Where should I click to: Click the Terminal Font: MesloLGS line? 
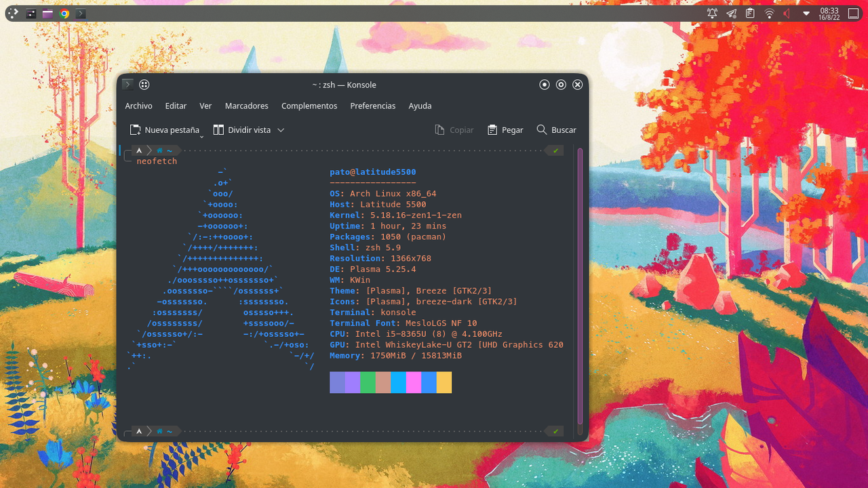coord(403,324)
